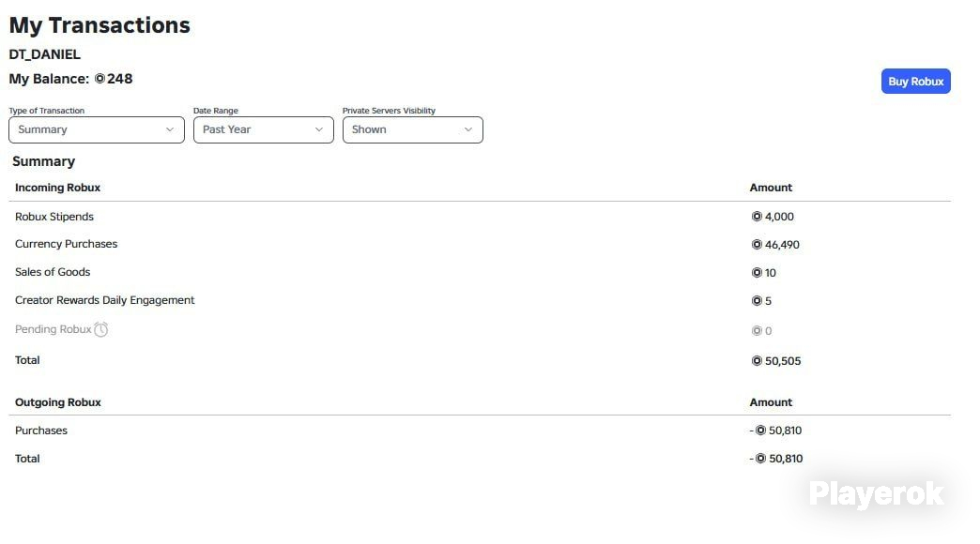Viewport: 980px width, 544px height.
Task: Click the 46,490 Currency Purchases amount
Action: pos(782,245)
